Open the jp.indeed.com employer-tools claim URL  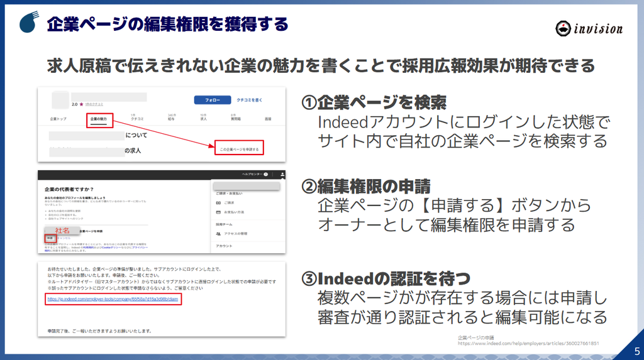point(113,299)
